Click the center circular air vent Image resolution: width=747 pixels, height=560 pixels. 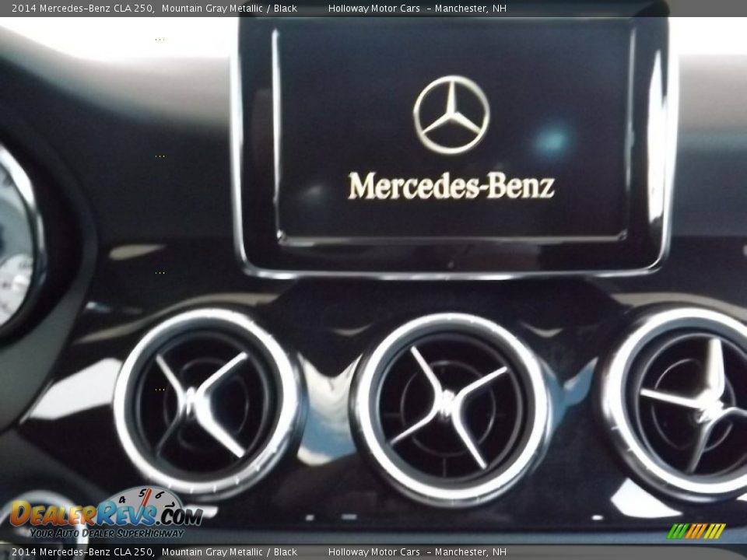point(451,408)
